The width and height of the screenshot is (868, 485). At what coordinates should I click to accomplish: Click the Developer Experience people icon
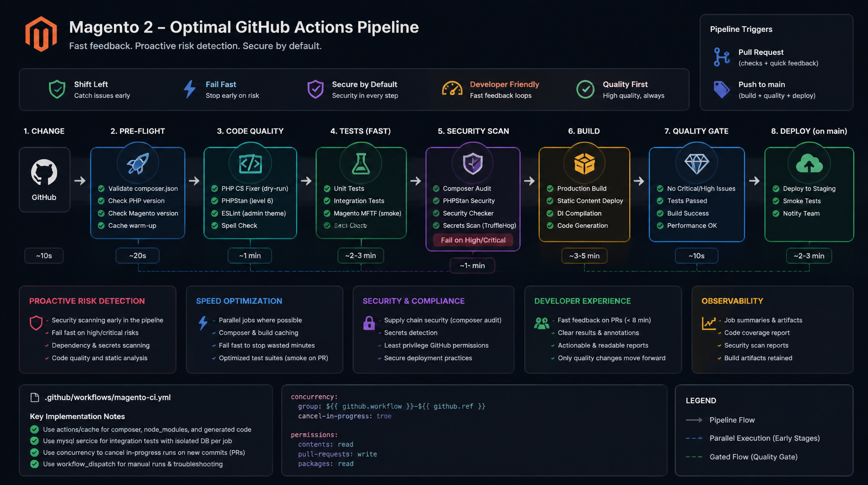(x=541, y=323)
